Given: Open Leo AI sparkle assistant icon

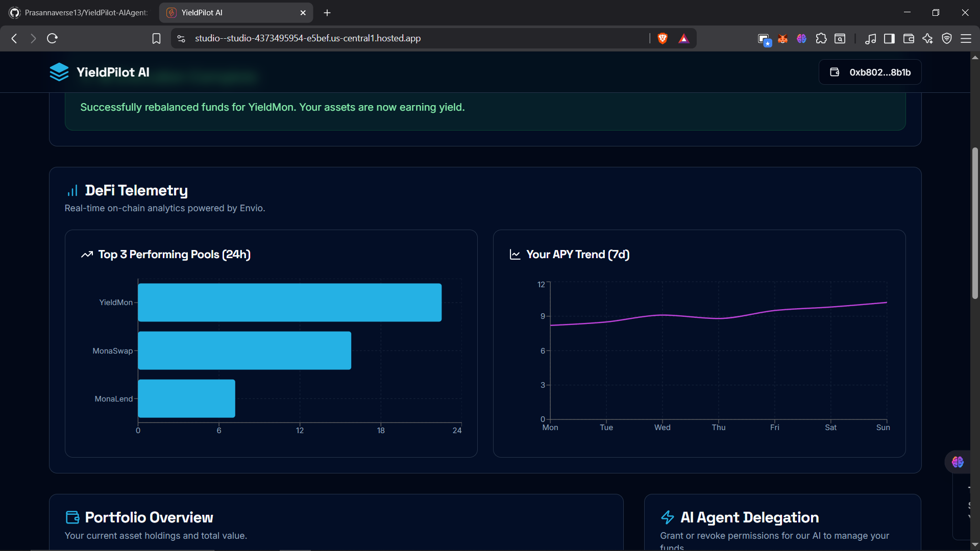Looking at the screenshot, I should (x=927, y=38).
